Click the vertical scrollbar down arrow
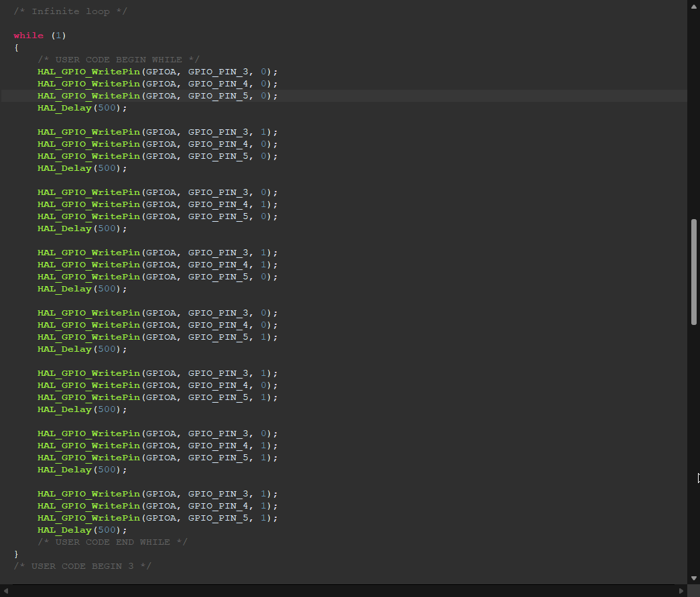700x597 pixels. tap(694, 578)
